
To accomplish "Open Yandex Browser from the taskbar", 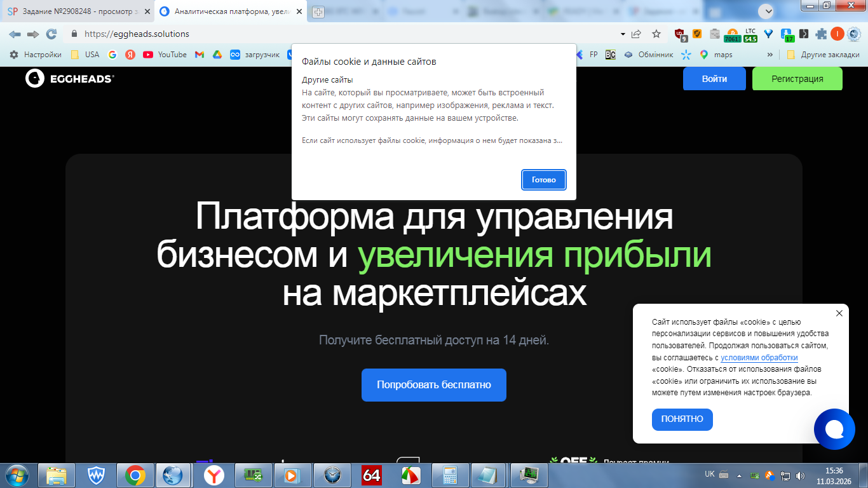I will click(214, 475).
